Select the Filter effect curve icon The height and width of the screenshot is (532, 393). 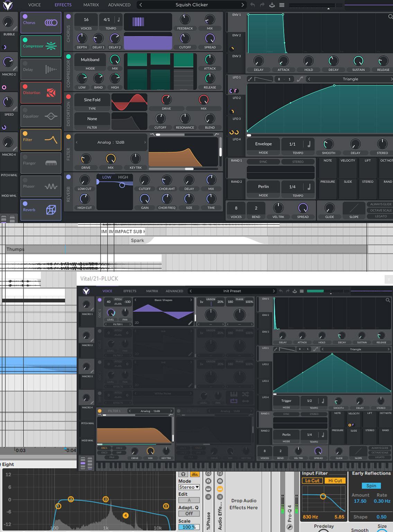51,140
